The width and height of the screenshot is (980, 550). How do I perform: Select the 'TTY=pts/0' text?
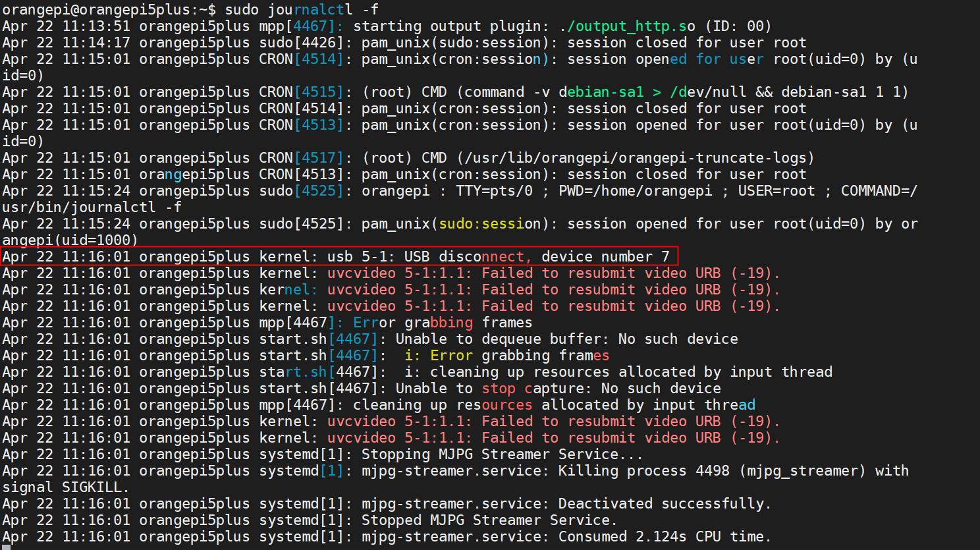point(495,191)
